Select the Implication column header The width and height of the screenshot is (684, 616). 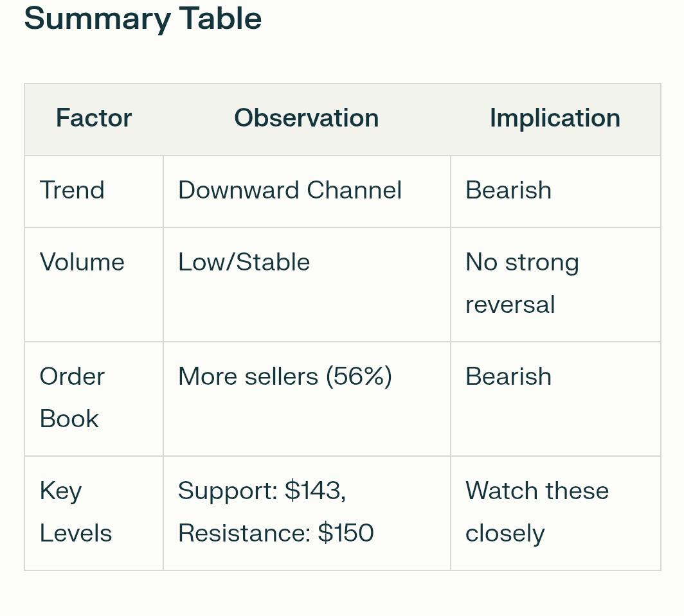click(x=555, y=118)
